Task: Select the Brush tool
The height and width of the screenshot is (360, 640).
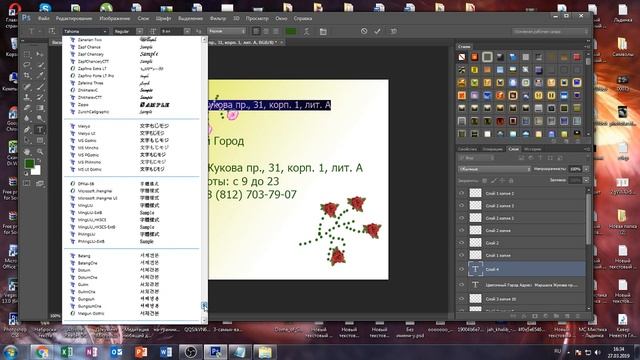Action: pyautogui.click(x=40, y=87)
